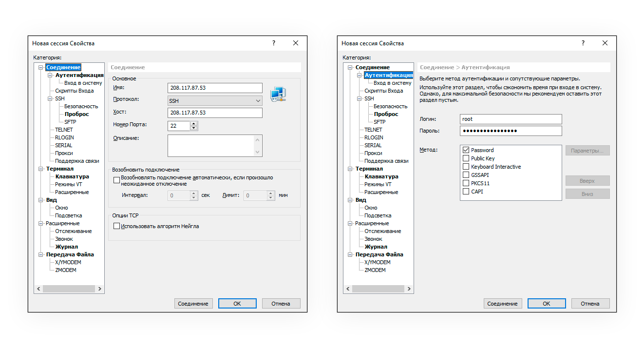
Task: Open the "?" help in the connection dialog title bar
Action: pos(274,43)
